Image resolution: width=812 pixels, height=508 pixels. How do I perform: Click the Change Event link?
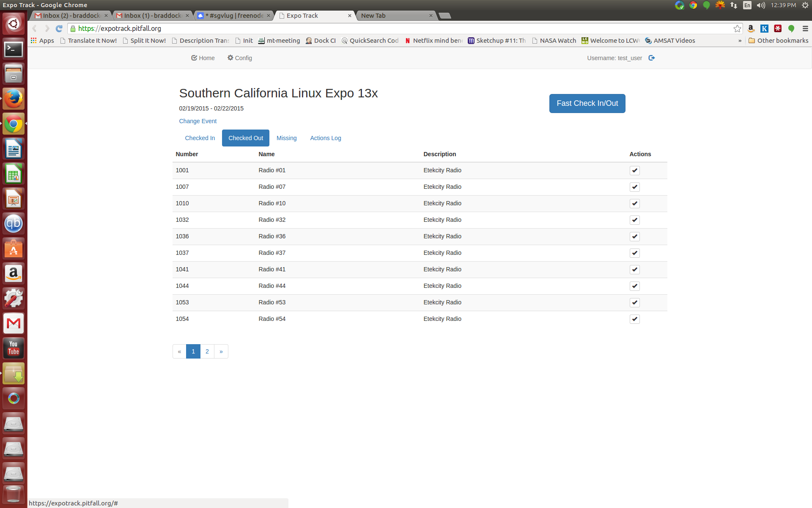[198, 121]
